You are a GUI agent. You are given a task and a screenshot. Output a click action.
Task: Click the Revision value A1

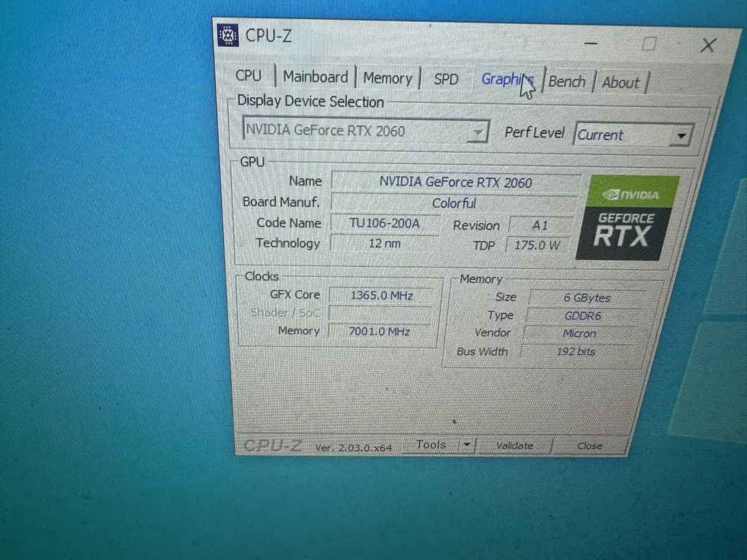pyautogui.click(x=540, y=225)
